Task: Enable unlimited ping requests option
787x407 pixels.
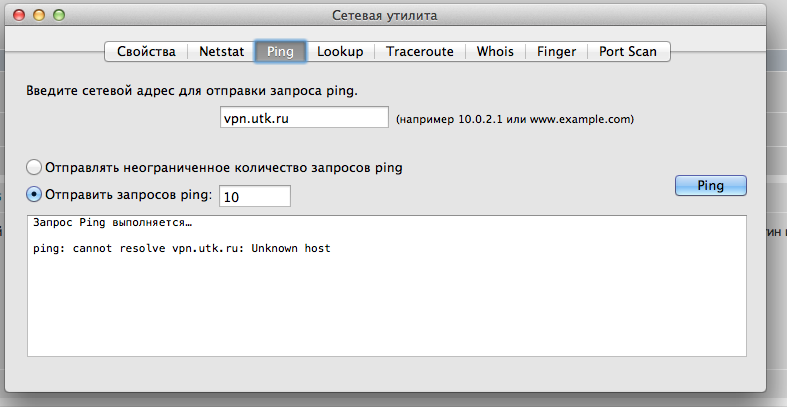Action: click(35, 167)
